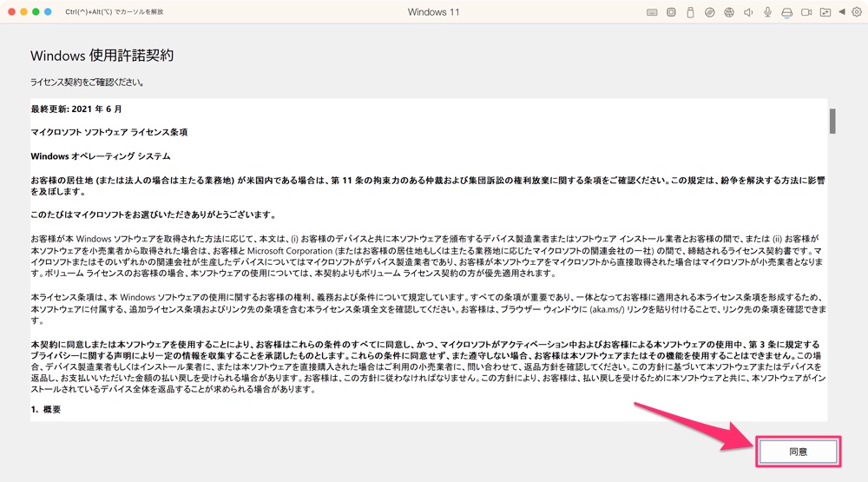
Task: Click the ライセンス契約をご確認ください text
Action: pos(88,82)
